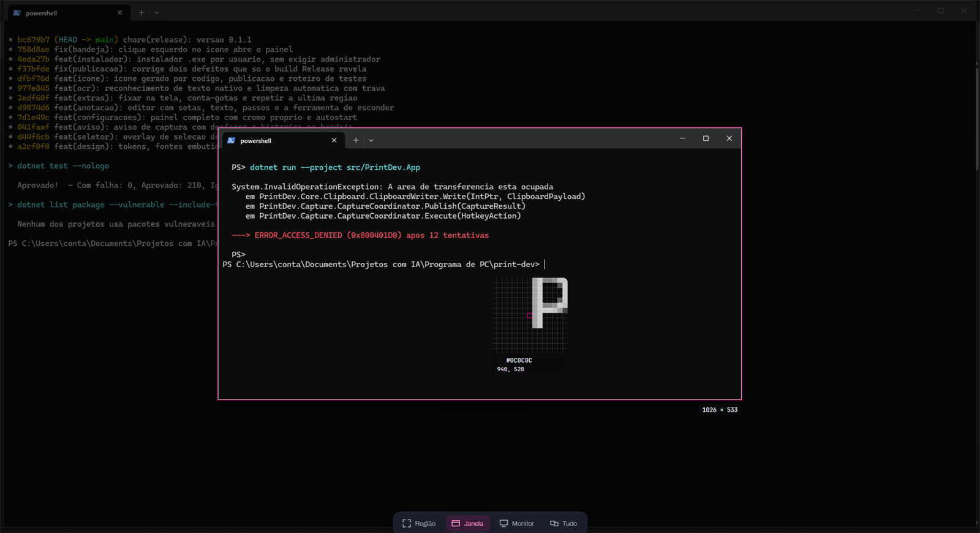Open new tab in front terminal window

(356, 140)
